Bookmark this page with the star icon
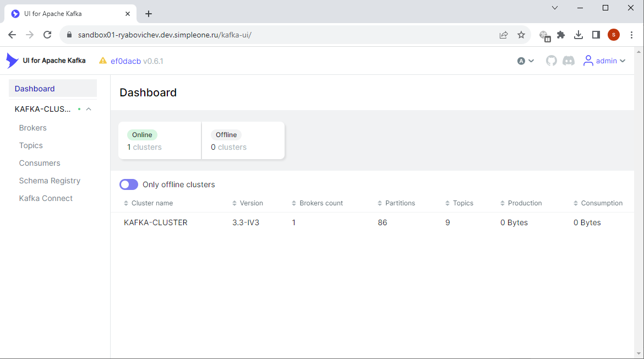This screenshot has height=359, width=644. tap(521, 35)
